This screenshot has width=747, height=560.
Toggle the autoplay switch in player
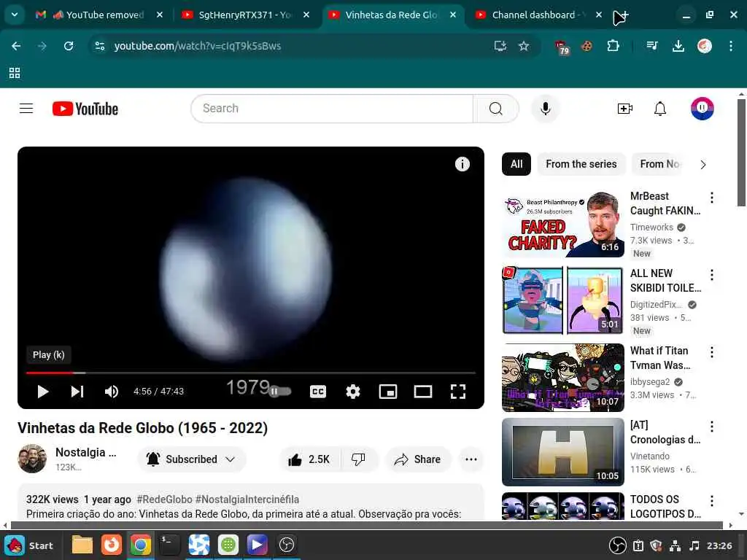[x=280, y=392]
